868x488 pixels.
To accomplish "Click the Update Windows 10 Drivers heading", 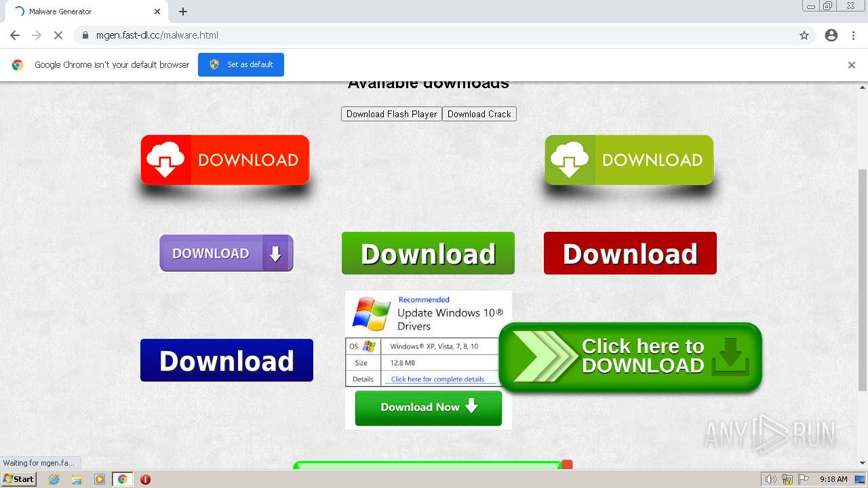I will coord(450,319).
